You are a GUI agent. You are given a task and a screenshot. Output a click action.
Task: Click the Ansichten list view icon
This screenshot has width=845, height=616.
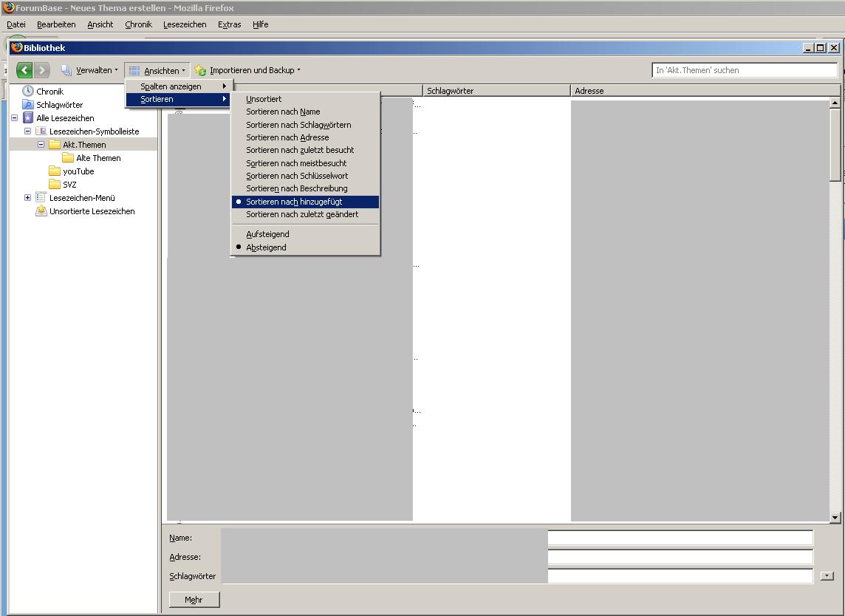[134, 71]
